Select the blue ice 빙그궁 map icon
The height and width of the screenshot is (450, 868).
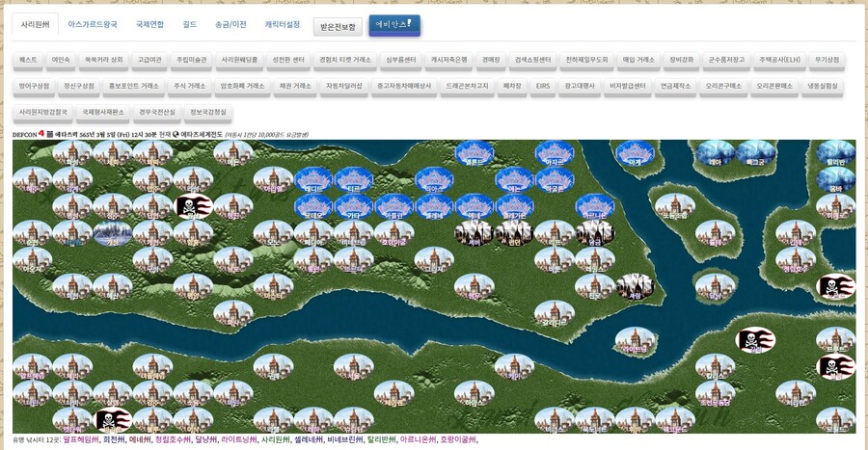coord(755,152)
